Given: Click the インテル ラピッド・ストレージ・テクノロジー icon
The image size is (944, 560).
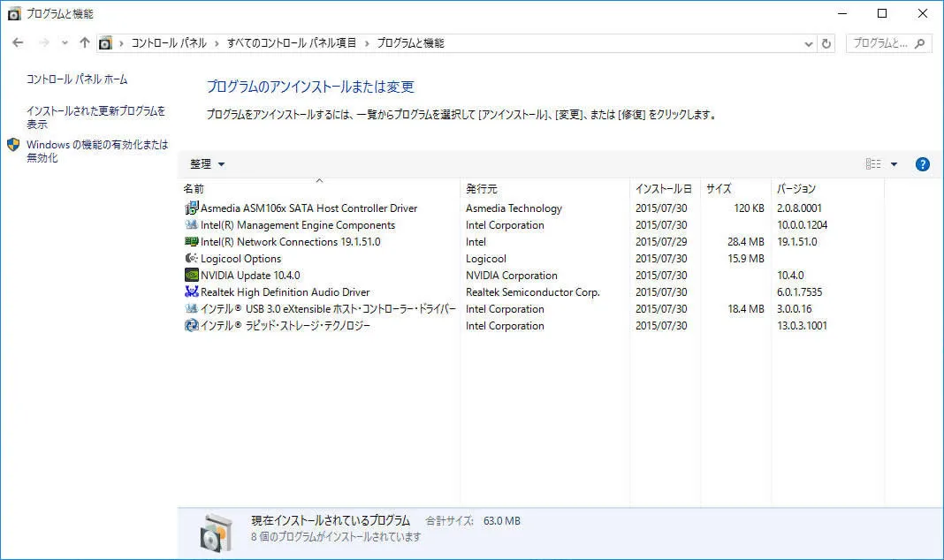Looking at the screenshot, I should pyautogui.click(x=191, y=325).
